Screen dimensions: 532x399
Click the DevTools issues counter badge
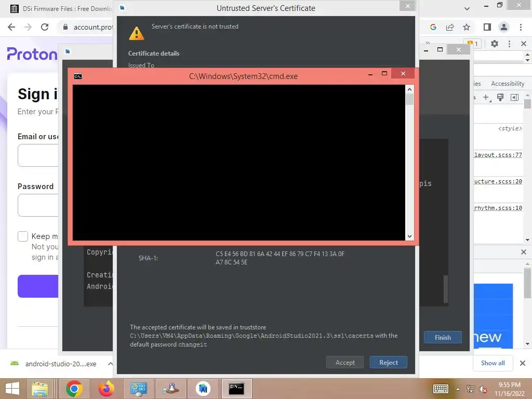coord(474,44)
